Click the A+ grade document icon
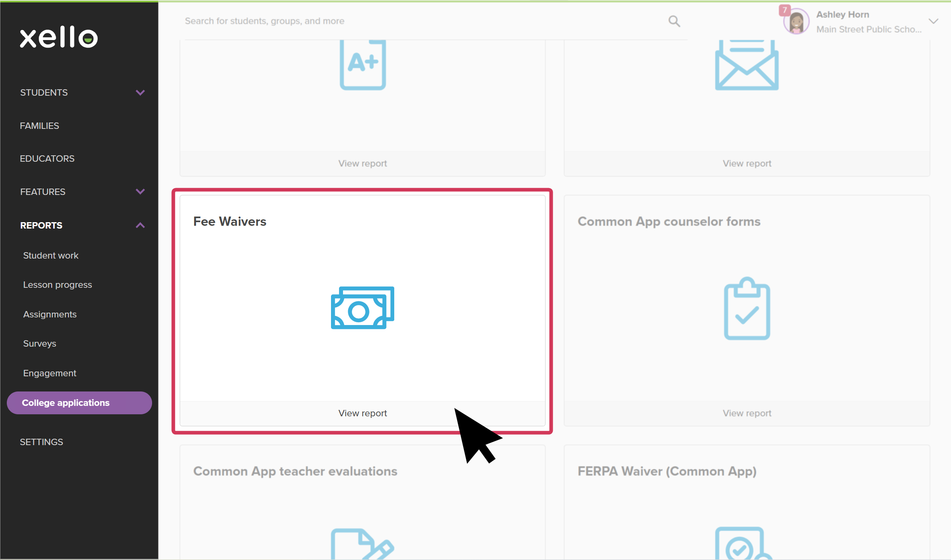 363,65
